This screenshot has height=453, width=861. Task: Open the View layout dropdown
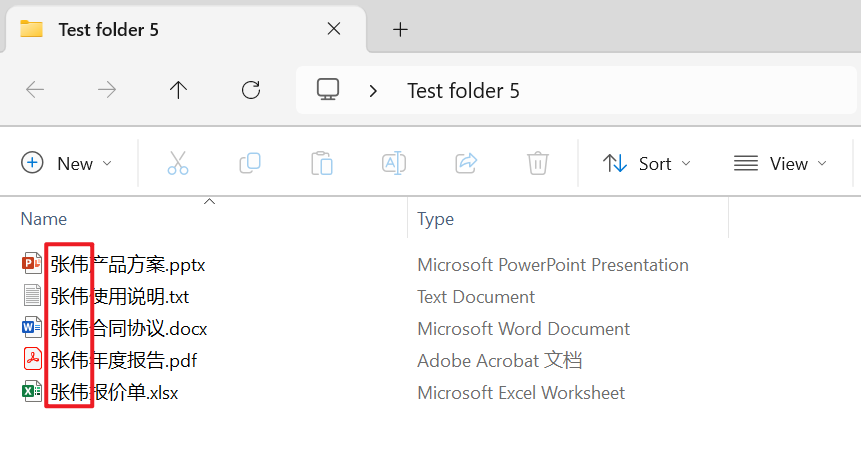pos(780,163)
